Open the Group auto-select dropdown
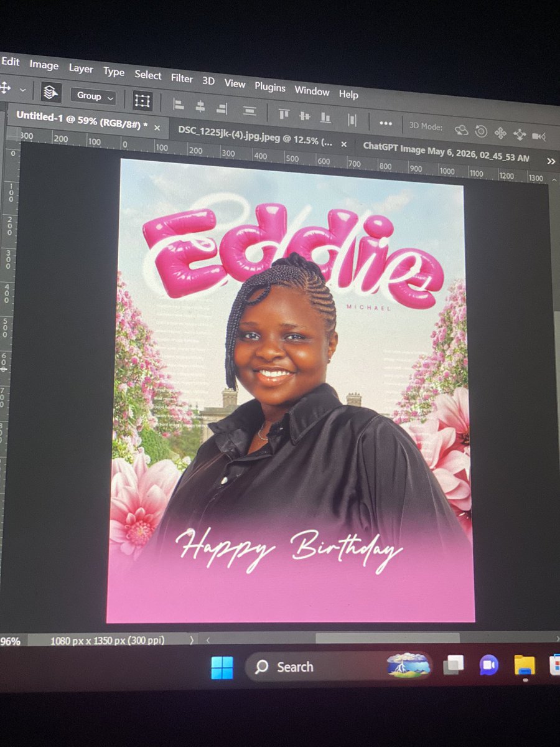This screenshot has height=747, width=560. pyautogui.click(x=93, y=96)
